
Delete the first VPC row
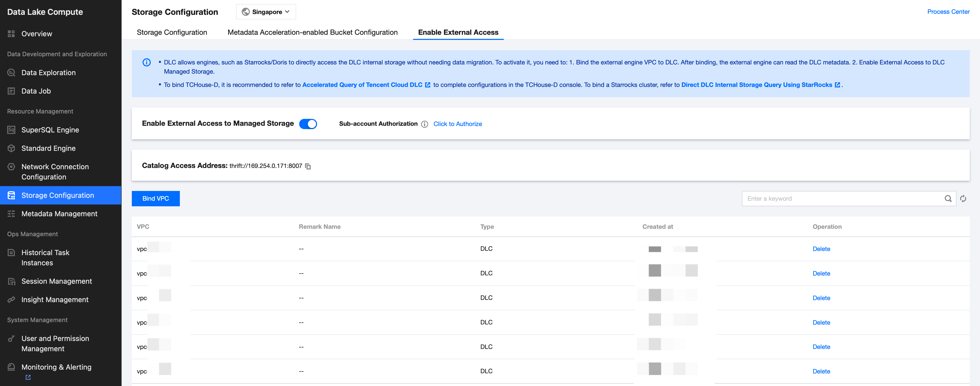(821, 249)
